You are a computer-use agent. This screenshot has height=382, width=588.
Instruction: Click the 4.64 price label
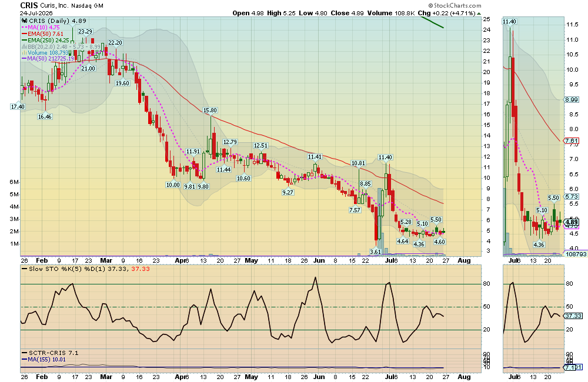[x=402, y=241]
